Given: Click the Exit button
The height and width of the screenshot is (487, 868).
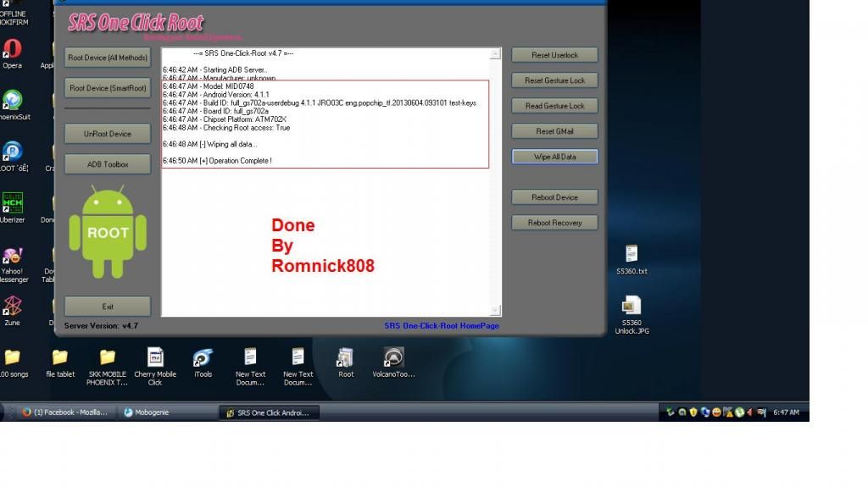Looking at the screenshot, I should (108, 307).
